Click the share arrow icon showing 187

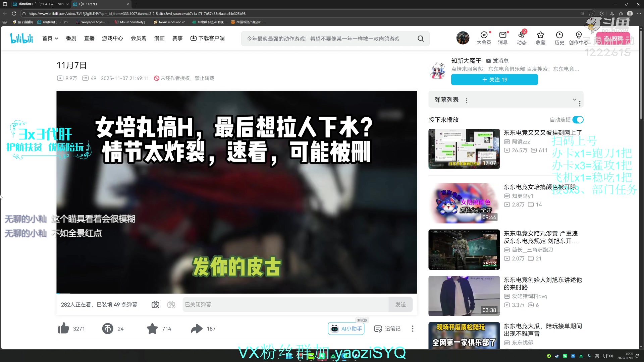coord(197,328)
